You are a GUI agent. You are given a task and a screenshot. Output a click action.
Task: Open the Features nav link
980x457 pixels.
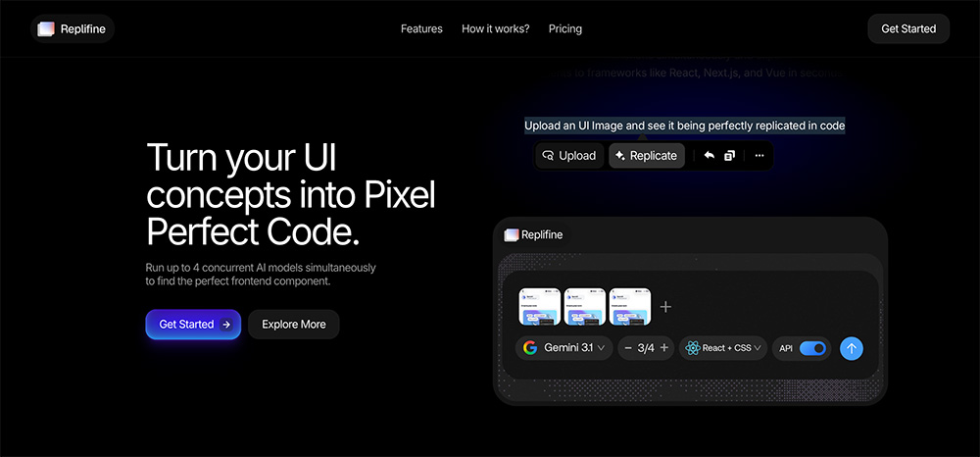(x=421, y=28)
